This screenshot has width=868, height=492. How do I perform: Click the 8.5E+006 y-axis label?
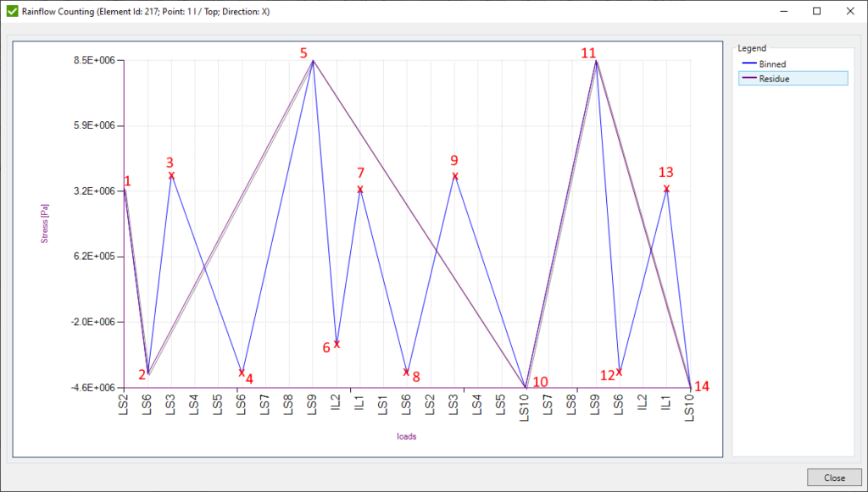click(95, 59)
